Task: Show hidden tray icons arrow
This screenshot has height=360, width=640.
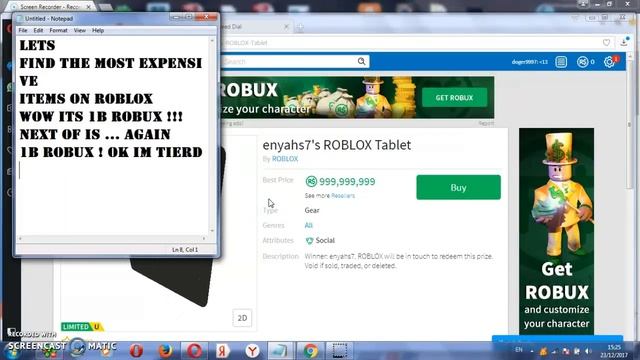Action: pyautogui.click(x=532, y=351)
